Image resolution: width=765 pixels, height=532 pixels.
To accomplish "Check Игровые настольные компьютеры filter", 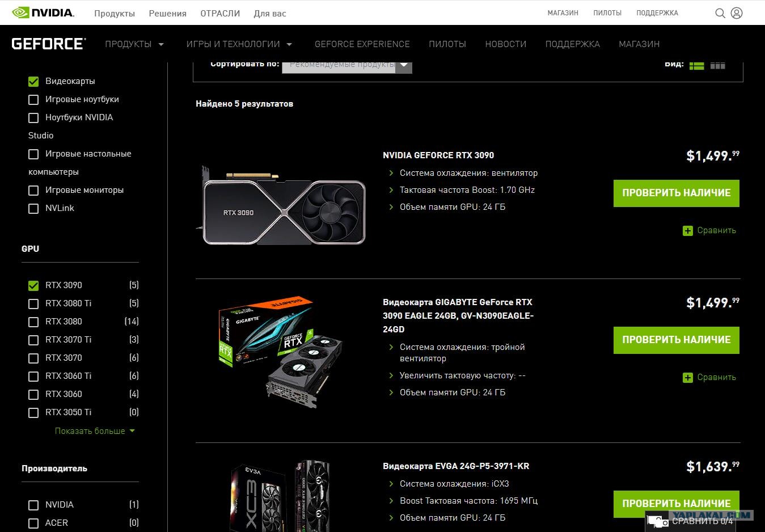I will [33, 154].
